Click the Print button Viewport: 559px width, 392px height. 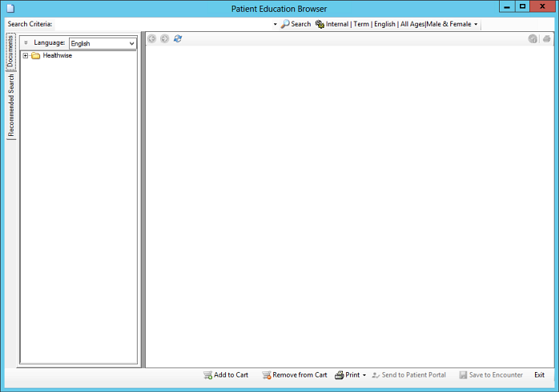[348, 375]
